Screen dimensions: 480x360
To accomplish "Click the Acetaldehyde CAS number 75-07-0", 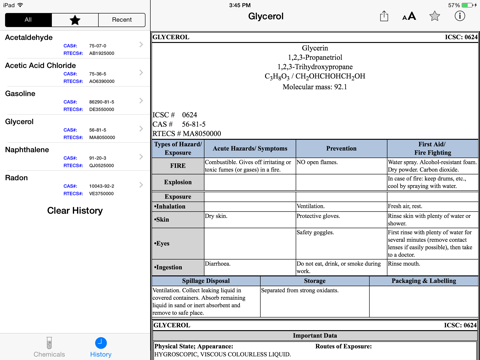I will coord(97,46).
